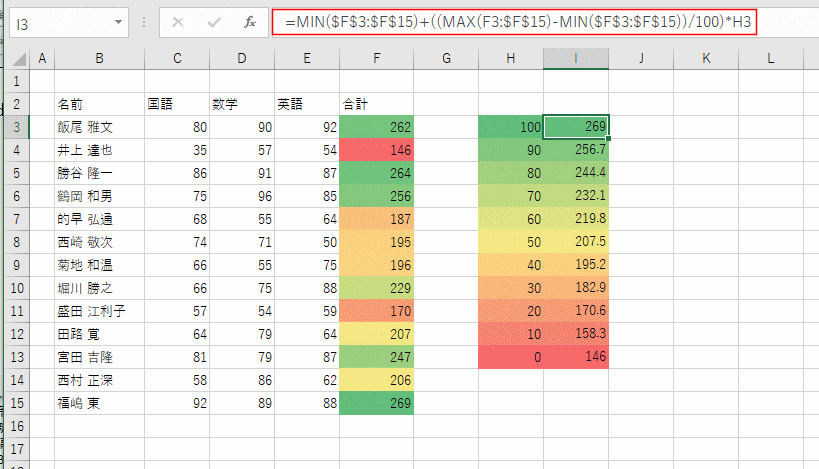Select row 13 header
Image resolution: width=819 pixels, height=469 pixels.
click(17, 357)
